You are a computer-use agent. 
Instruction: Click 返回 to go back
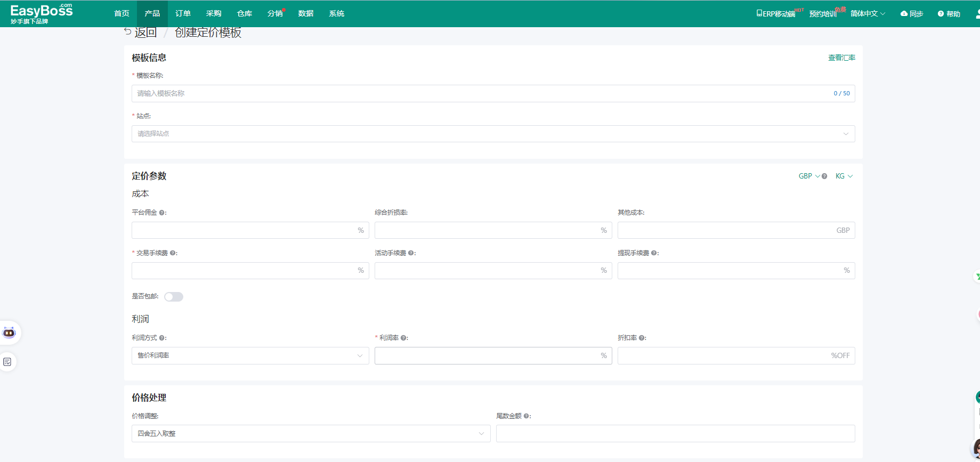[141, 33]
